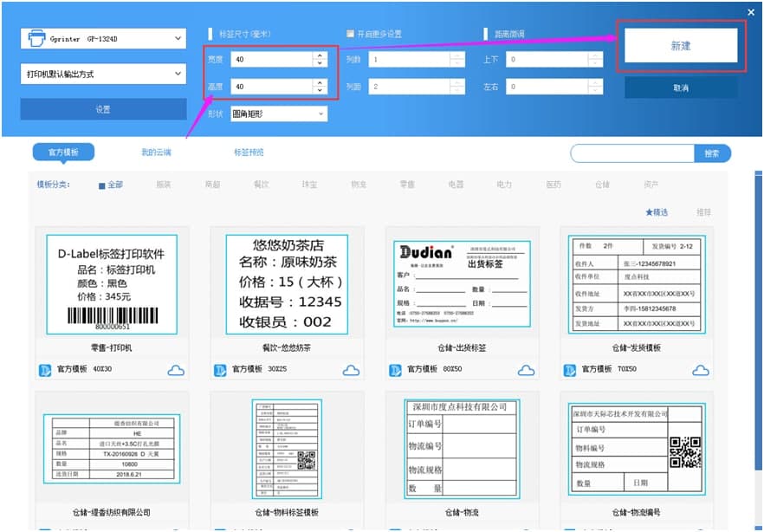
Task: Expand the 打印机默认输出方式 dropdown
Action: (103, 74)
